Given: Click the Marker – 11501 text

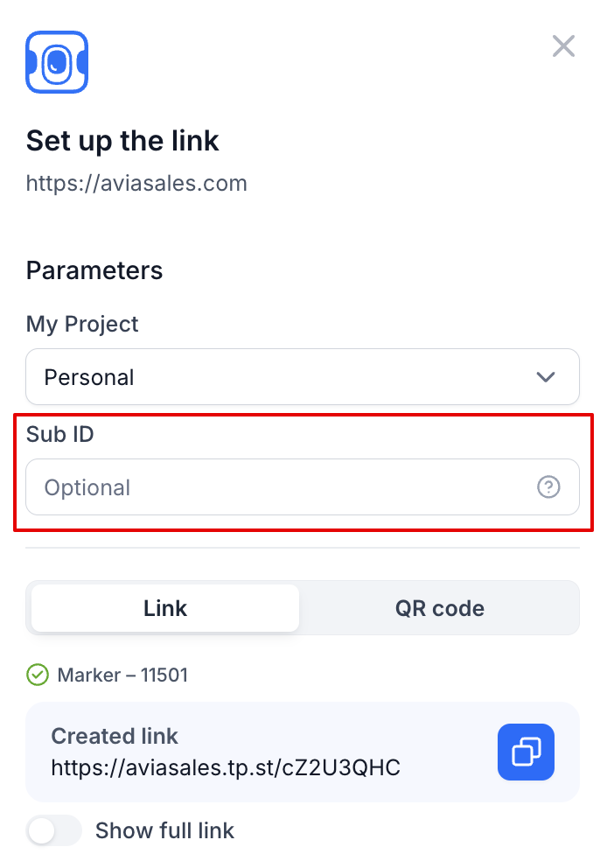Looking at the screenshot, I should 122,675.
